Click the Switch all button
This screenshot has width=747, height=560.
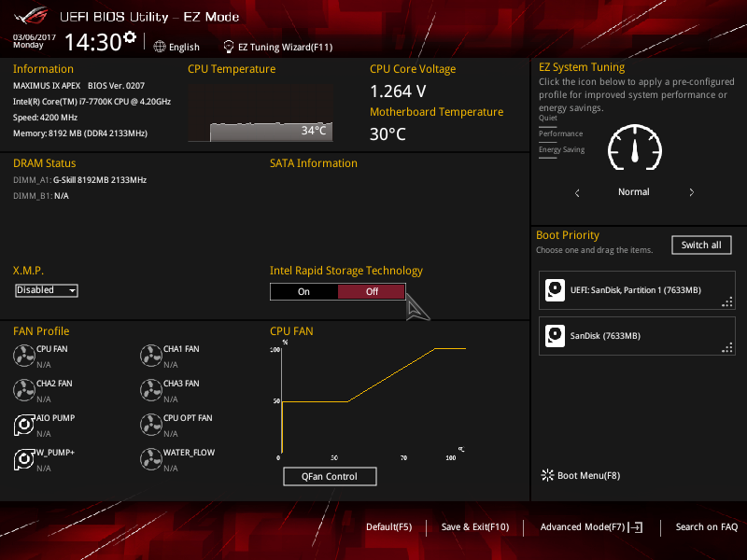click(701, 245)
